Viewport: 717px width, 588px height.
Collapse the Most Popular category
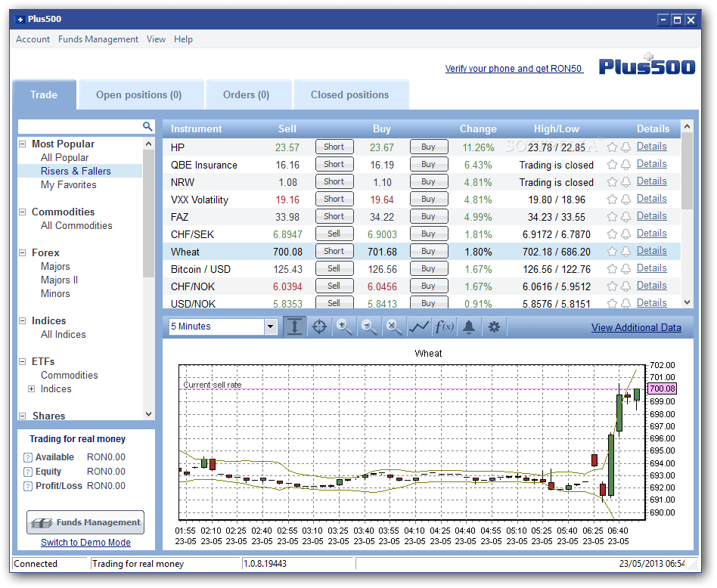click(23, 144)
